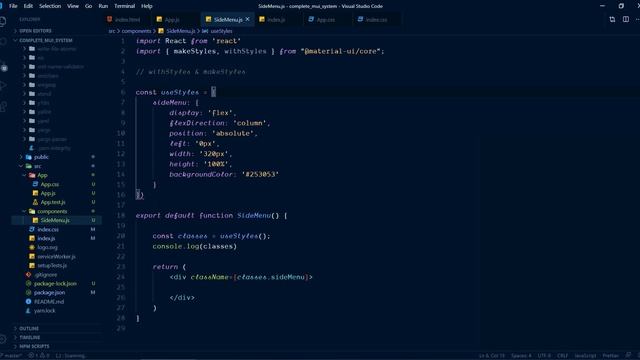Open the Selection menu

tap(50, 6)
